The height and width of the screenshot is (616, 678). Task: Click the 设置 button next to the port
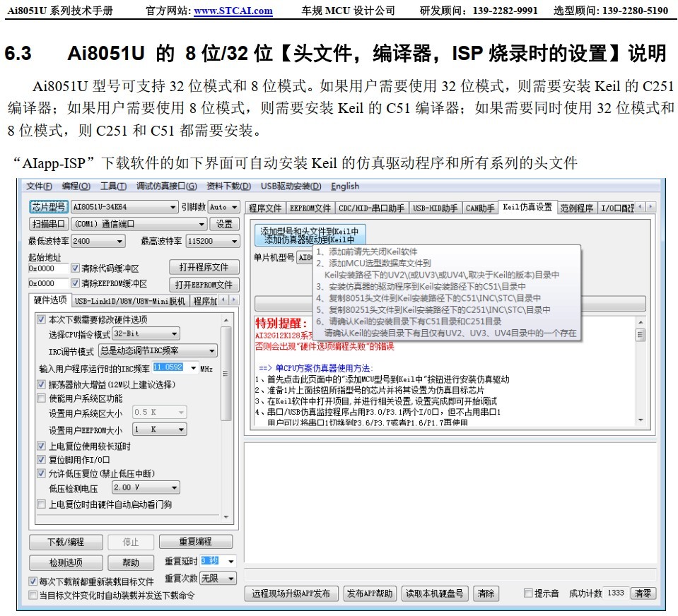tap(224, 224)
